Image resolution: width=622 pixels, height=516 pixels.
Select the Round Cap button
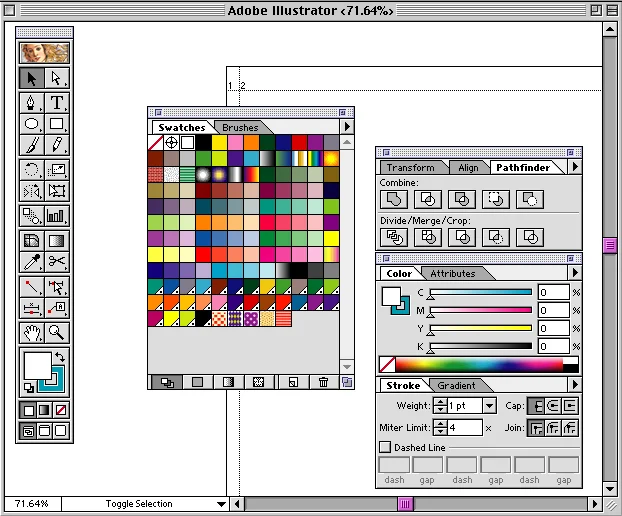(x=553, y=406)
